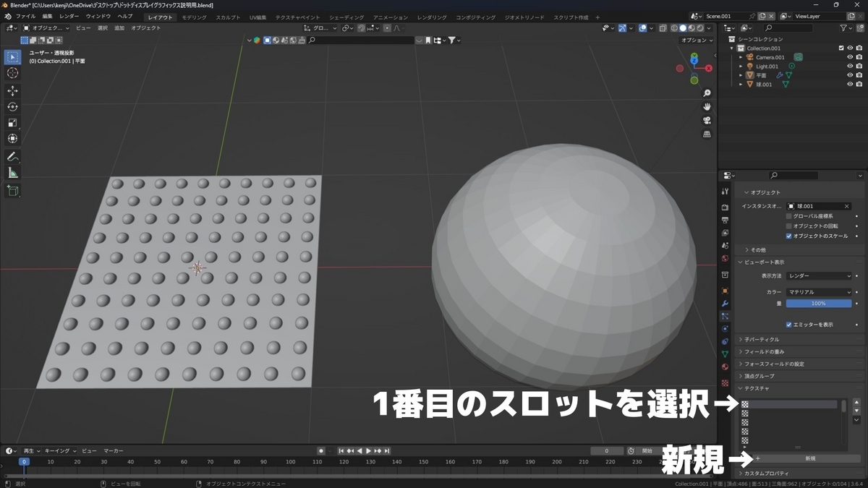The height and width of the screenshot is (488, 868).
Task: Hide 球.001 using its eye icon
Action: pos(850,85)
